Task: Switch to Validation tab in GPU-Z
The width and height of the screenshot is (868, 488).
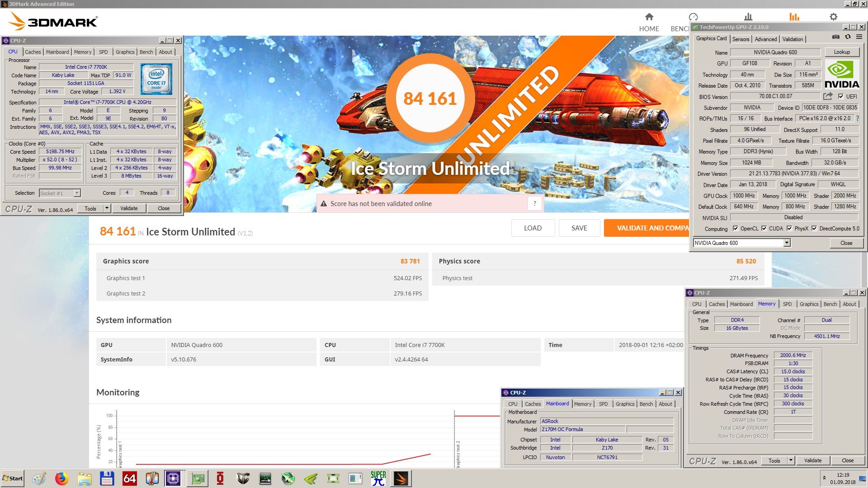Action: pyautogui.click(x=793, y=39)
